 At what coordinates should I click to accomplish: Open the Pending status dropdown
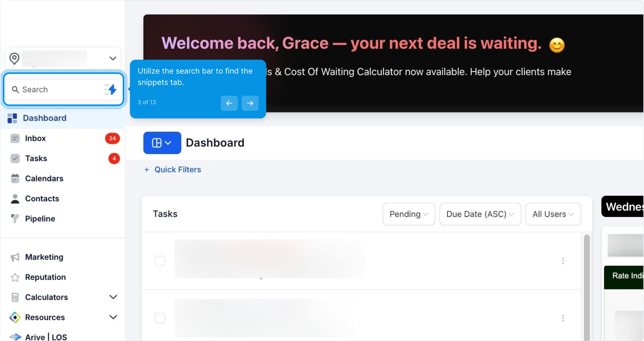(409, 214)
